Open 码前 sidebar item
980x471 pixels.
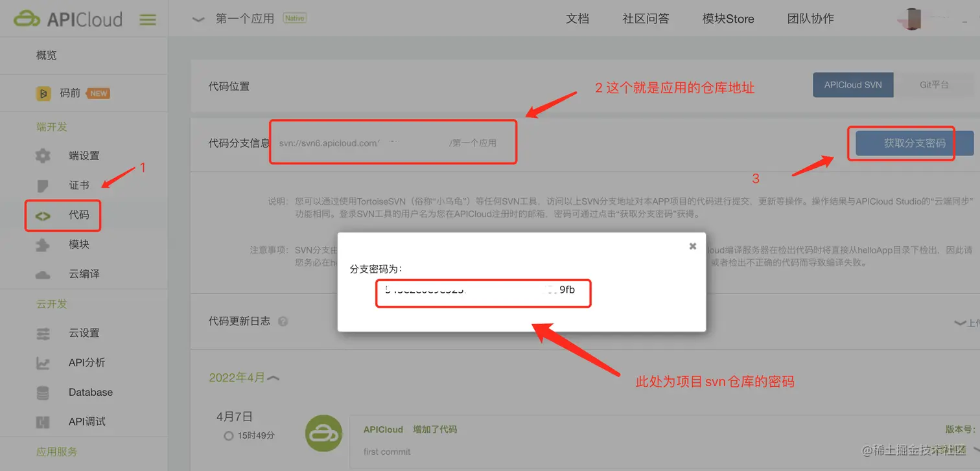tap(71, 93)
